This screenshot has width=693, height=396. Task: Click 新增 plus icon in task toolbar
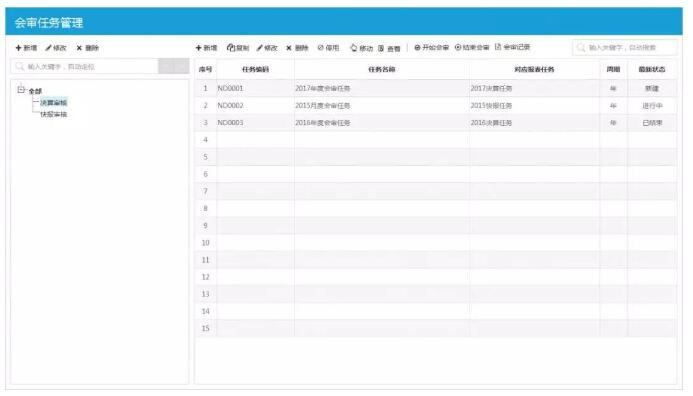198,48
